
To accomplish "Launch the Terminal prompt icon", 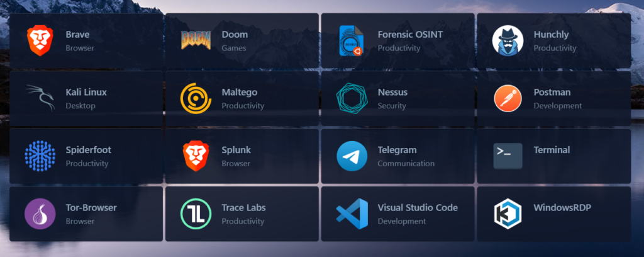I will pos(508,156).
